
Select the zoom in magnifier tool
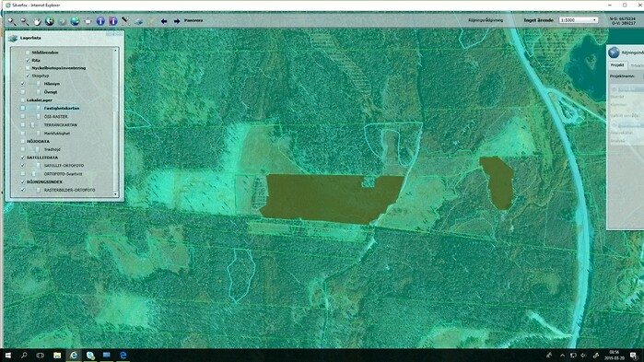point(12,21)
